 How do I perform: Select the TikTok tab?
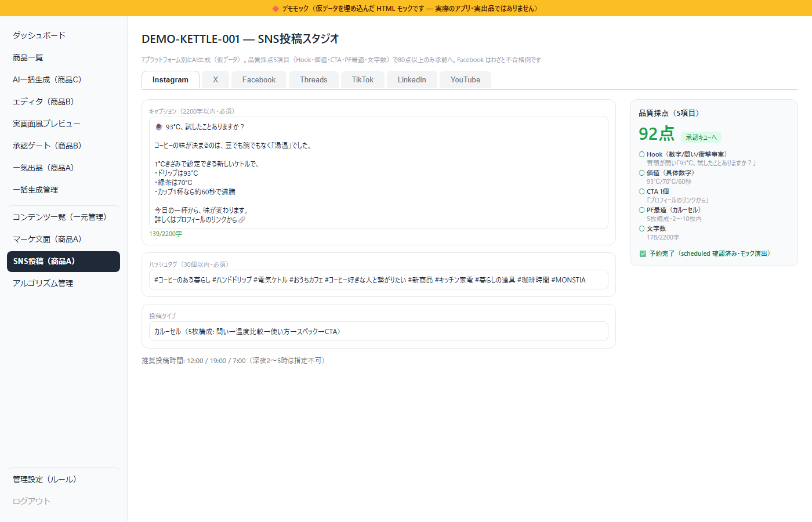pyautogui.click(x=362, y=80)
